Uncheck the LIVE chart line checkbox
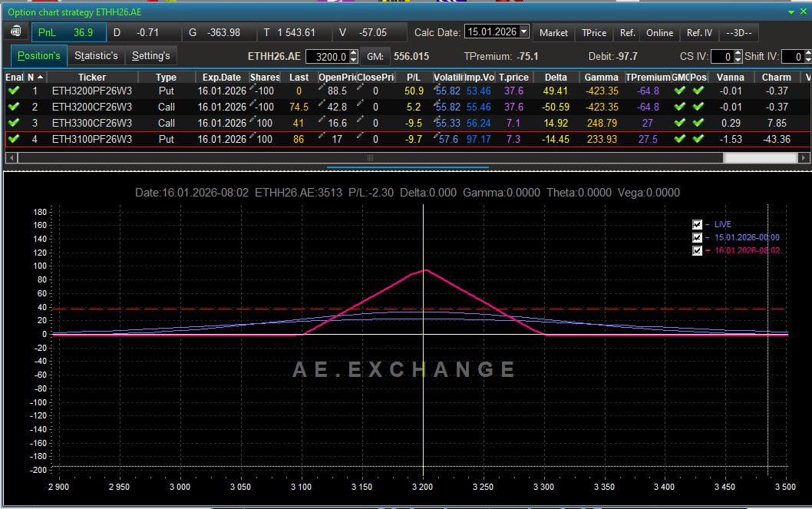The height and width of the screenshot is (509, 812). pos(698,224)
